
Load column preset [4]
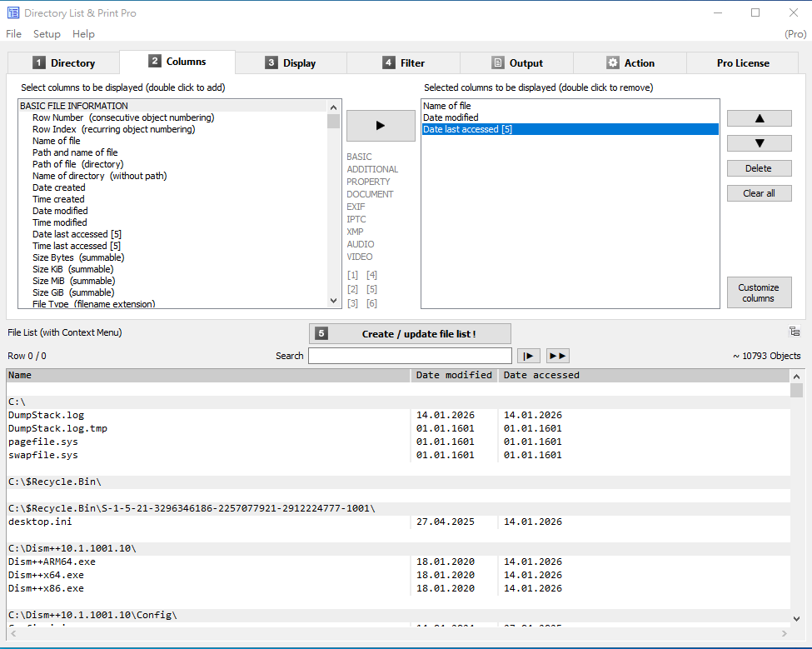pos(371,275)
